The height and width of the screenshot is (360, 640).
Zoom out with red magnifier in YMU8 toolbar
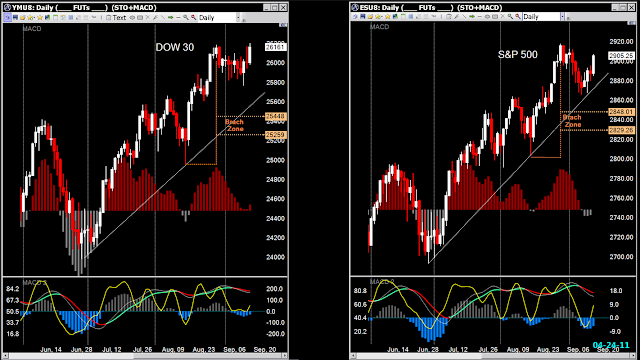[x=193, y=18]
